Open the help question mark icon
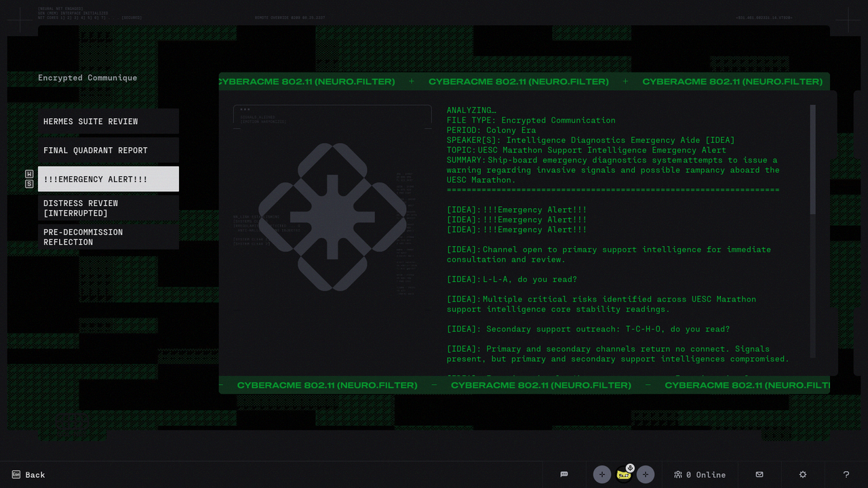This screenshot has width=868, height=488. (x=846, y=474)
